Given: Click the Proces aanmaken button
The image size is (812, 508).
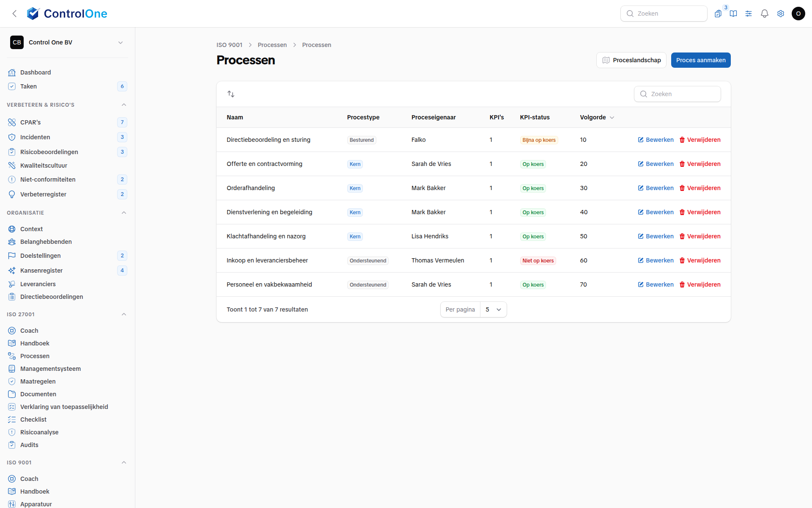Looking at the screenshot, I should (x=701, y=60).
